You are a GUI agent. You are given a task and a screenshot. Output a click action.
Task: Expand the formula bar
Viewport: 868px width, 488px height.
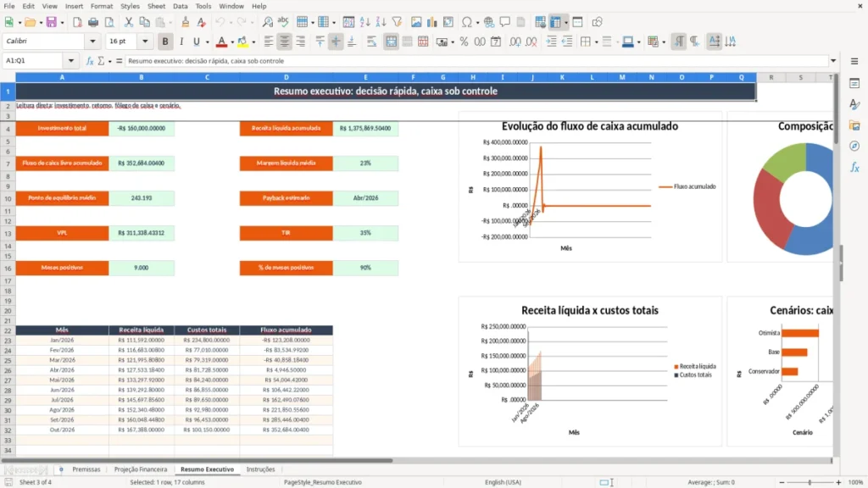tap(833, 61)
